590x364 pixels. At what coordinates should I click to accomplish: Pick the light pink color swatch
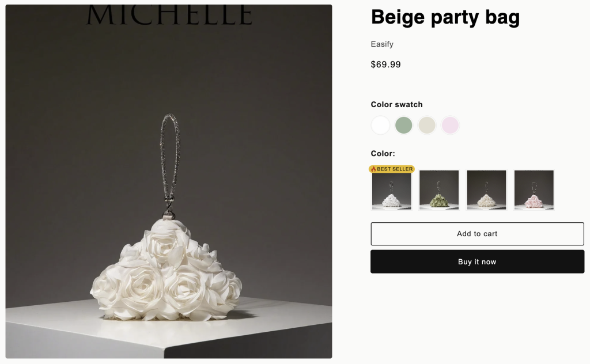coord(451,125)
